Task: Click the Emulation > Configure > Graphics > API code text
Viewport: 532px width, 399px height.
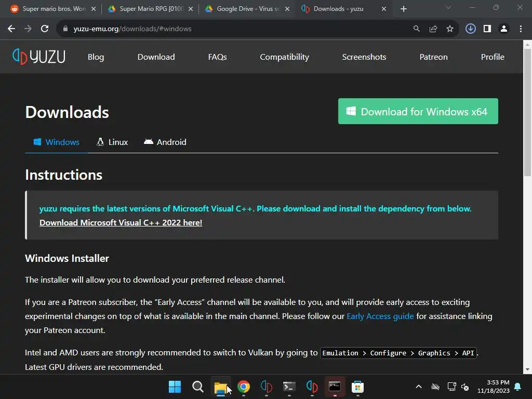Action: (x=398, y=353)
